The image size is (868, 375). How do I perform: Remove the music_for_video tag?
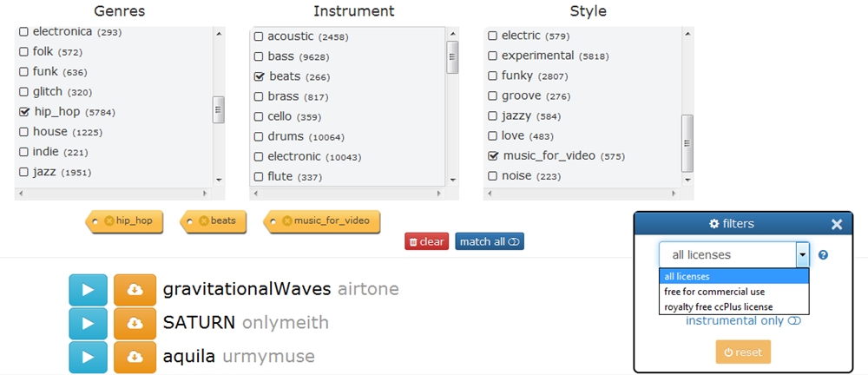pyautogui.click(x=287, y=221)
